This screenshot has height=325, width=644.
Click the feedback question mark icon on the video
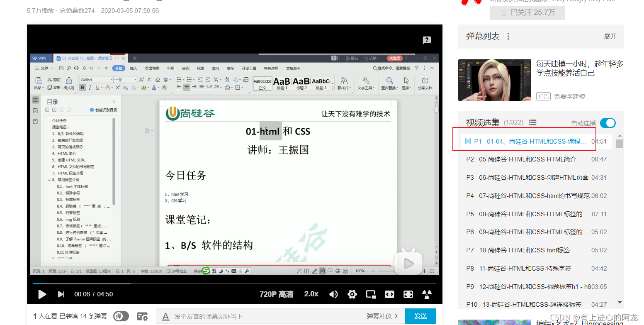[427, 40]
